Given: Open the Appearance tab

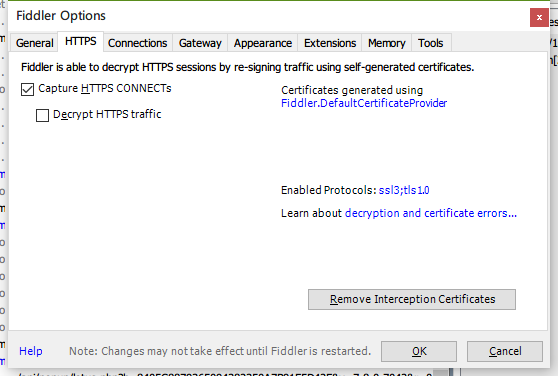Looking at the screenshot, I should click(x=263, y=43).
